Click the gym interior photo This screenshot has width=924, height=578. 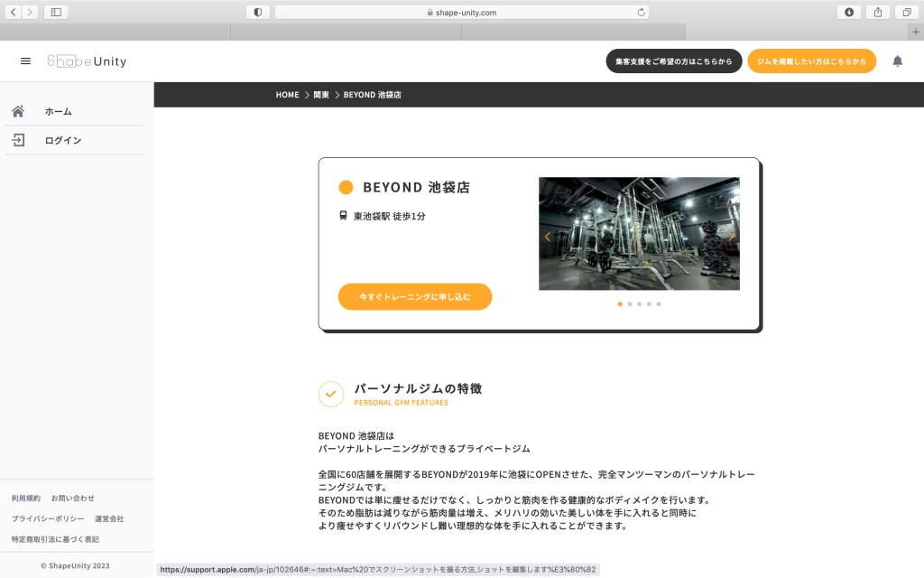click(639, 234)
